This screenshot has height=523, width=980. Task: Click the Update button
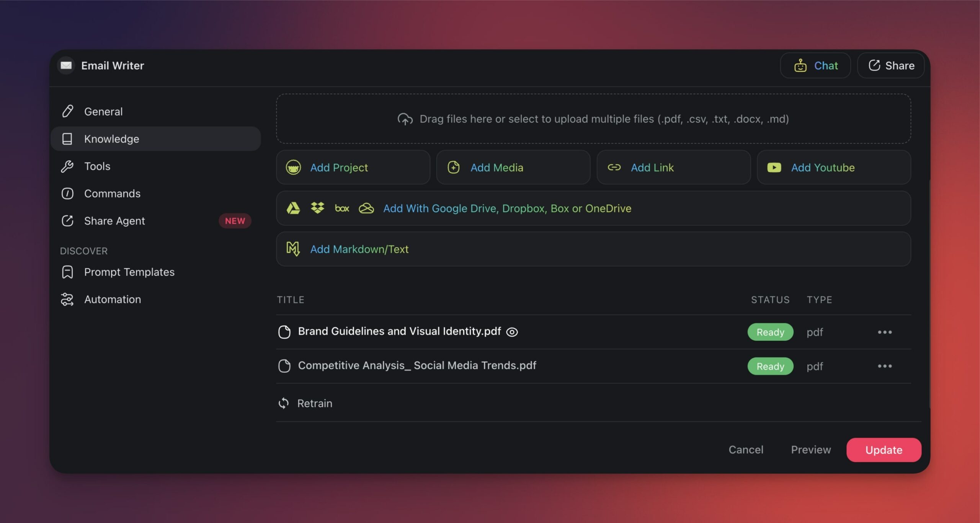coord(884,449)
